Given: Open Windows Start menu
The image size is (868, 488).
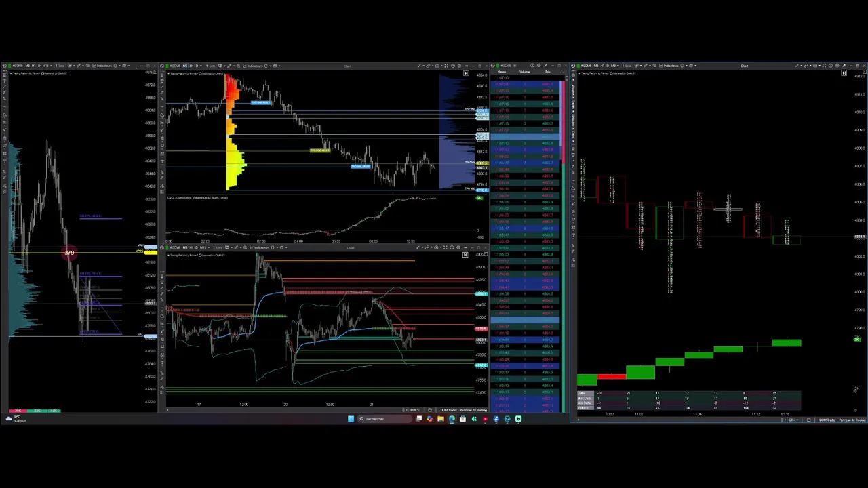Looking at the screenshot, I should [351, 419].
